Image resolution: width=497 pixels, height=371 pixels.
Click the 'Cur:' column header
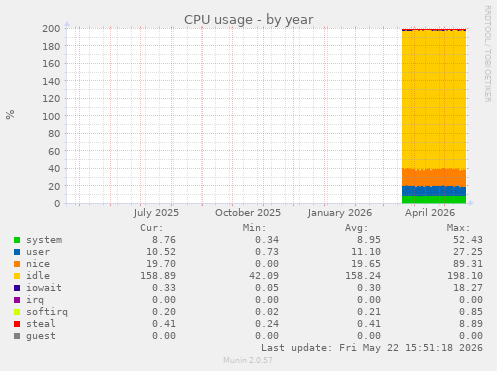[x=152, y=228]
